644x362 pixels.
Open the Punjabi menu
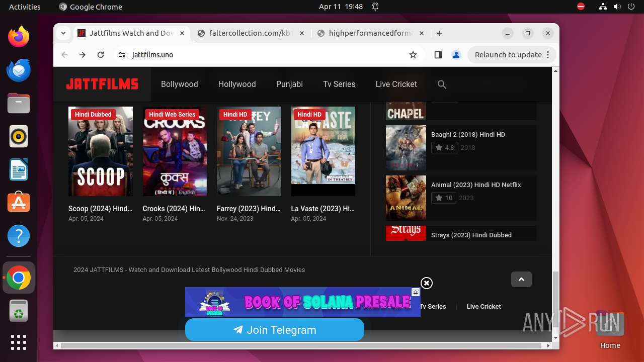(289, 84)
